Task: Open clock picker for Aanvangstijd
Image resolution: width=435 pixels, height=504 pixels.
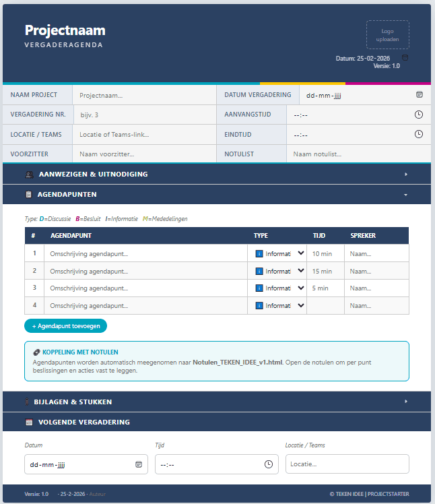Action: (419, 115)
